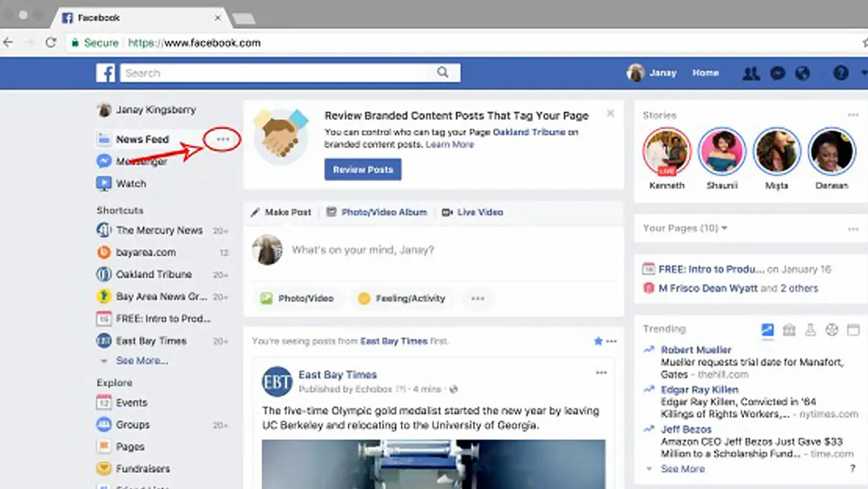
Task: Open Janay profile in top bar
Action: 652,73
